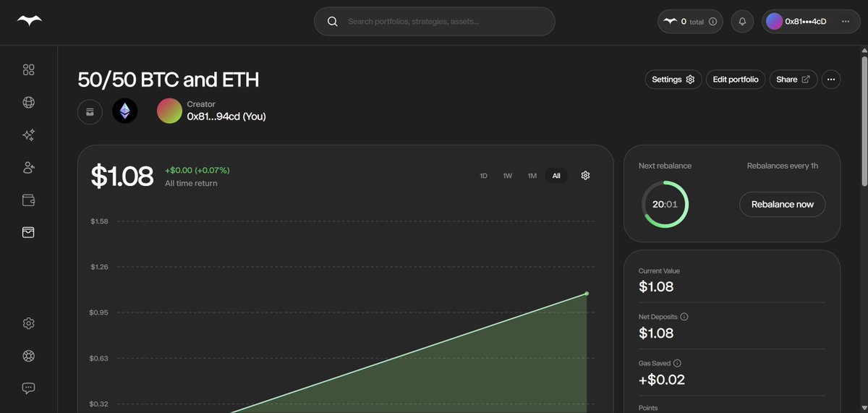Click the bird logo in top-left corner
This screenshot has height=413, width=868.
point(30,22)
